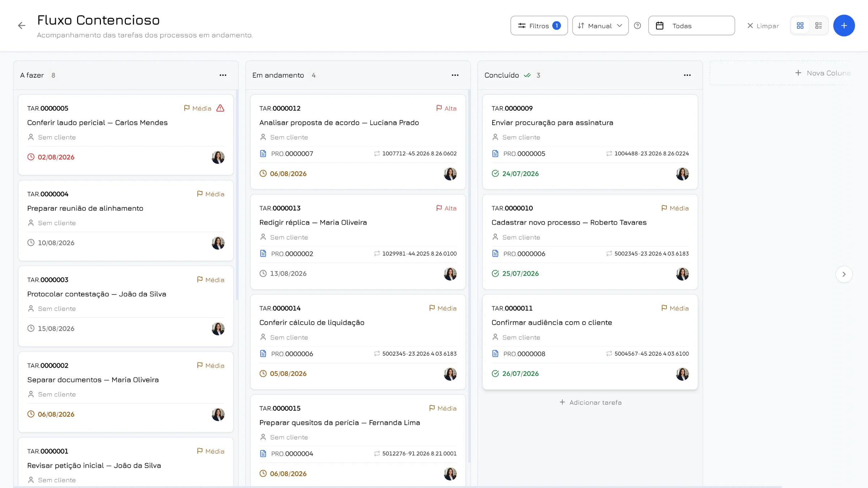Screen dimensions: 868x488
Task: Open task Separar documentos — Maria Oliveira
Action: point(93,380)
